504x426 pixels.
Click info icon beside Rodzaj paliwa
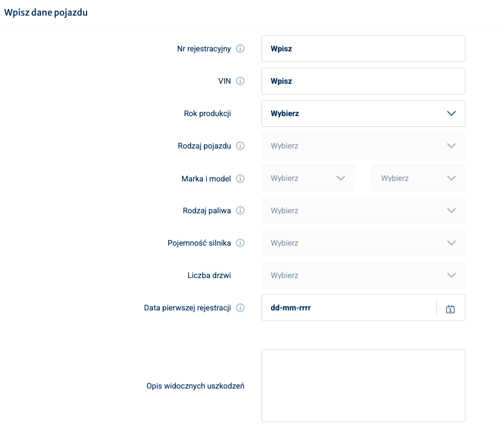(x=240, y=210)
